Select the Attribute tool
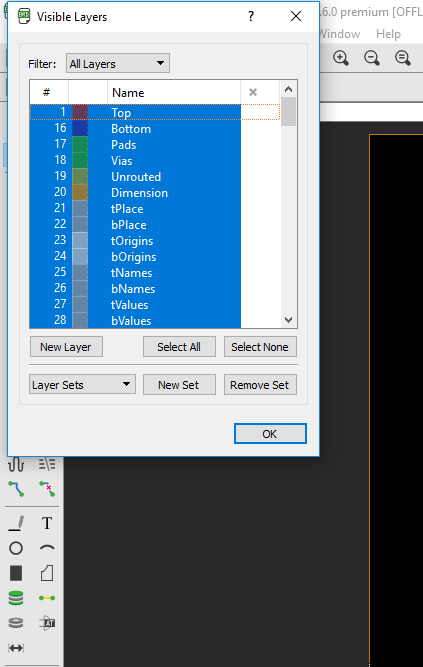Image resolution: width=423 pixels, height=667 pixels. point(47,623)
